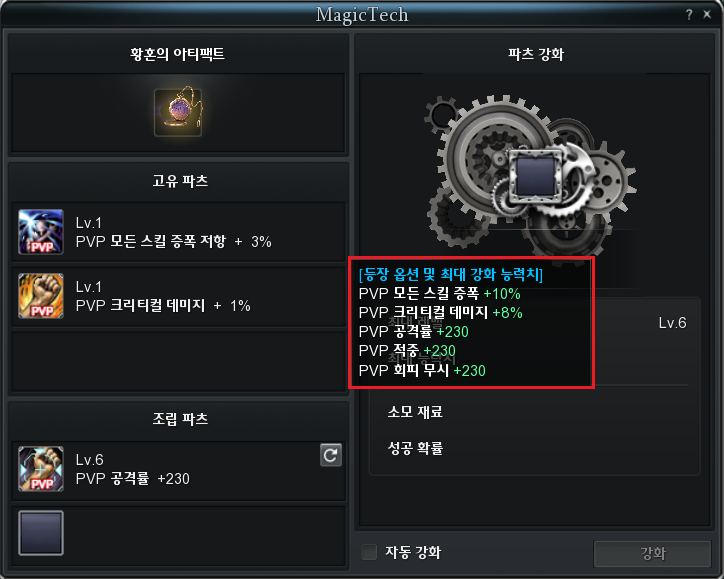The width and height of the screenshot is (724, 579).
Task: Click the 고유 파츠 section header
Action: 180,181
